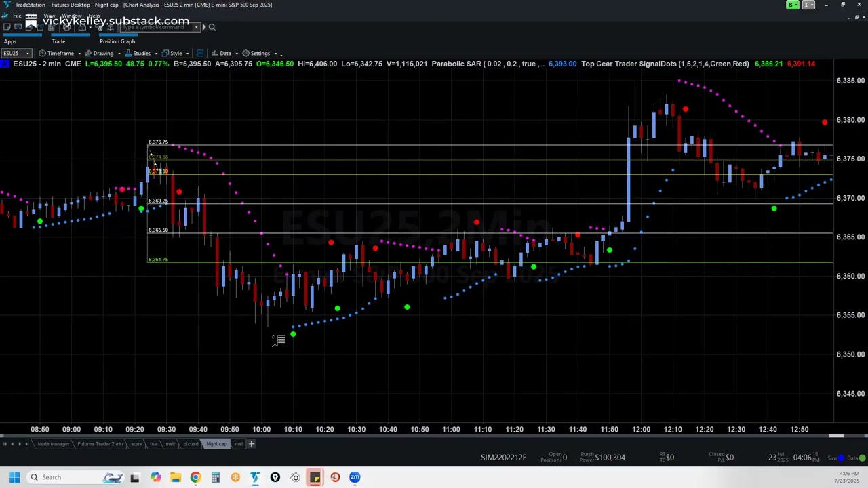The image size is (868, 488).
Task: Open the Trade section
Action: 58,41
